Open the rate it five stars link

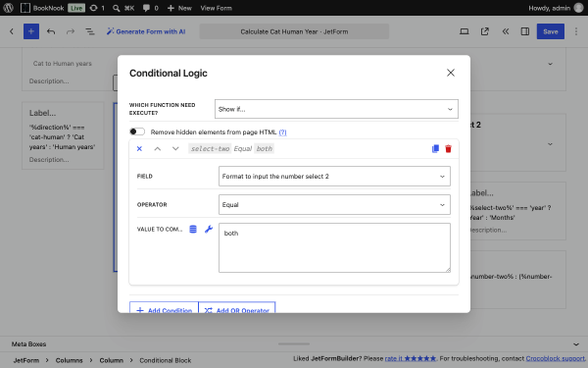pyautogui.click(x=411, y=358)
